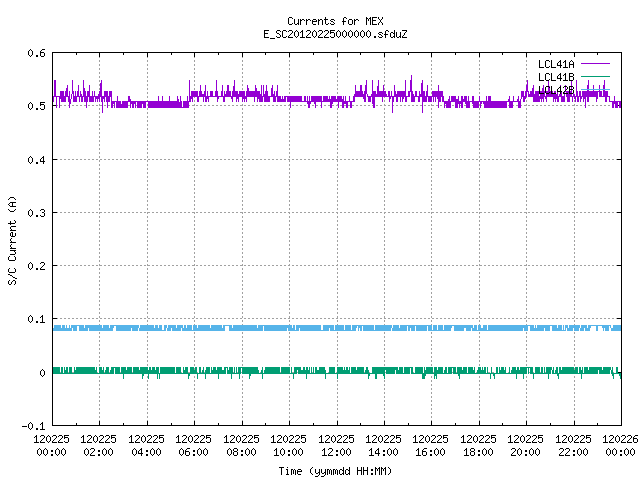Screen dimensions: 640x480
Task: Click the 120225 08:00 x-axis tick label
Action: pyautogui.click(x=241, y=445)
